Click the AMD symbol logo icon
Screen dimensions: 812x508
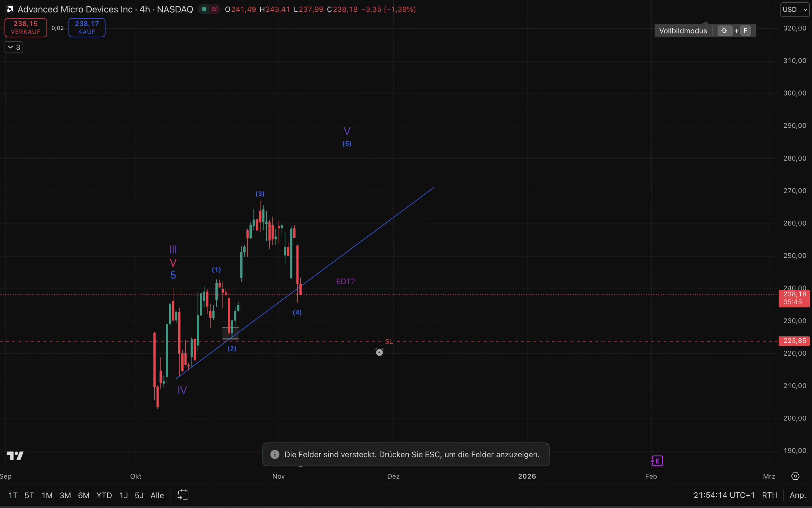10,9
